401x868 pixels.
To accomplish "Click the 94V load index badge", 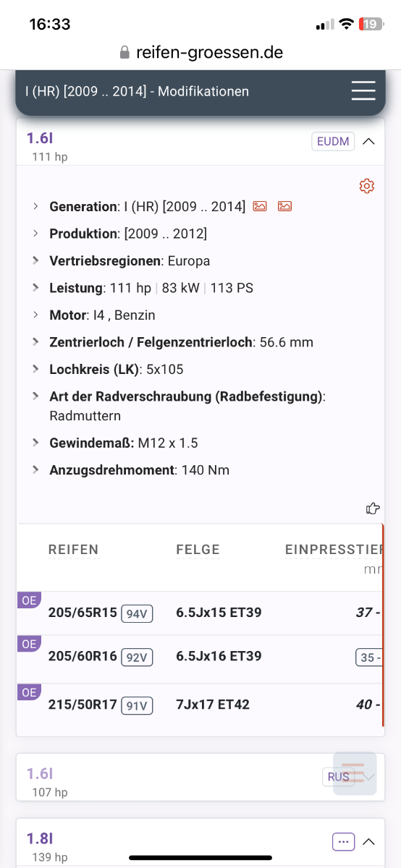I will [137, 614].
